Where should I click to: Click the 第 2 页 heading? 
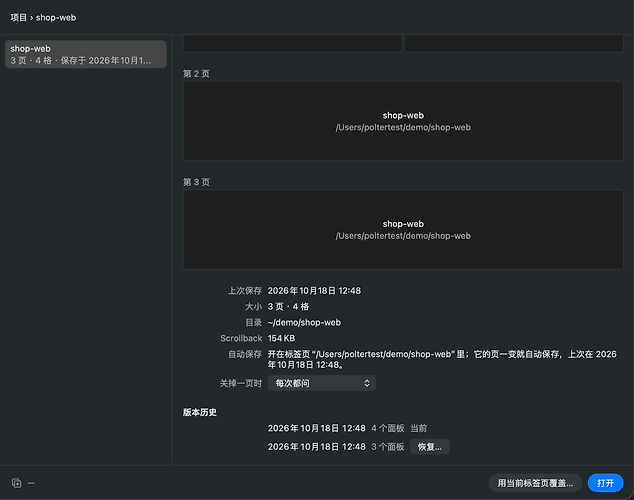coord(197,74)
